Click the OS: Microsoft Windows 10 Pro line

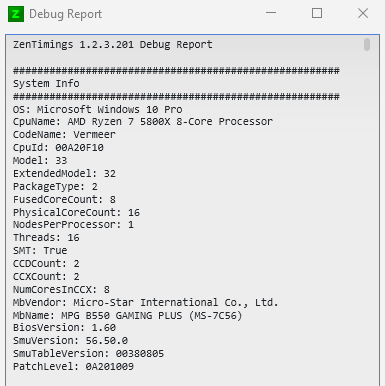97,109
